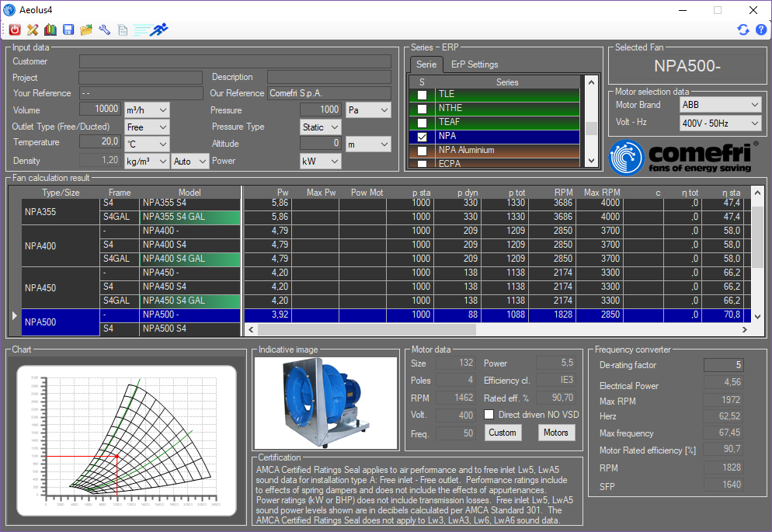Viewport: 772px width, 532px height.
Task: Click the results table horizontal scrollbar thumb
Action: pyautogui.click(x=367, y=329)
